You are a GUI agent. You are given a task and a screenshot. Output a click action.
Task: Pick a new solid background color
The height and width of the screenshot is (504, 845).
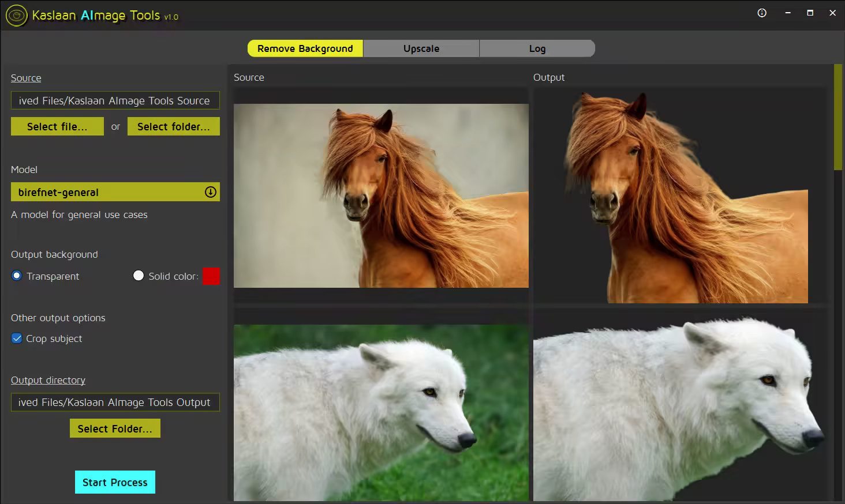[x=211, y=276]
